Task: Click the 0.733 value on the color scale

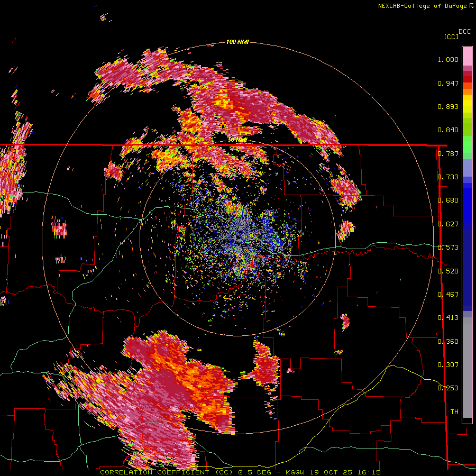Action: point(448,177)
